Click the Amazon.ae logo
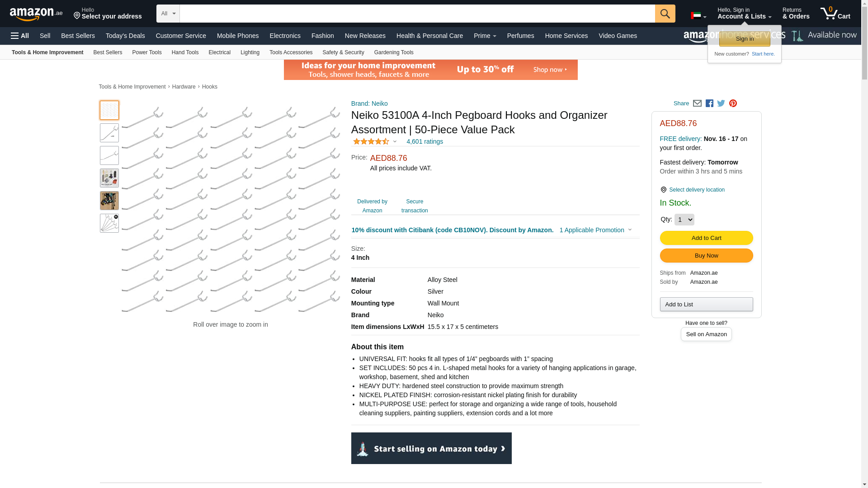The image size is (868, 488). click(36, 14)
